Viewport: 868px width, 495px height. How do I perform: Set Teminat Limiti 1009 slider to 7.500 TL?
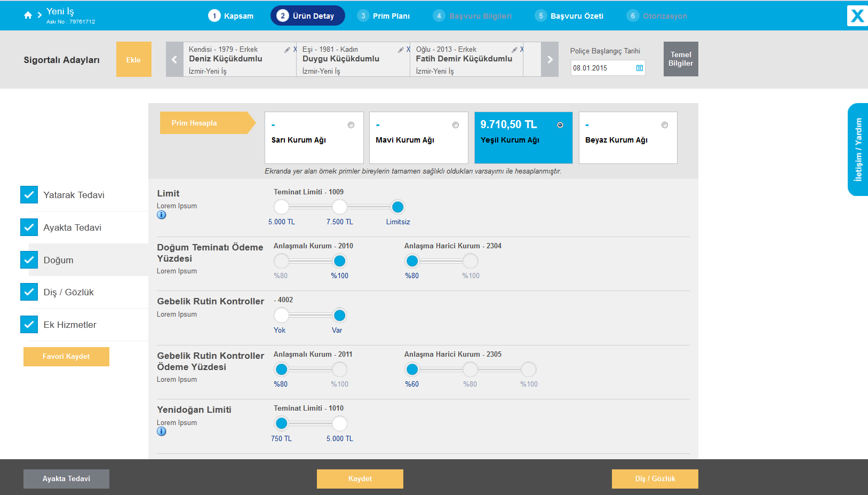(340, 207)
